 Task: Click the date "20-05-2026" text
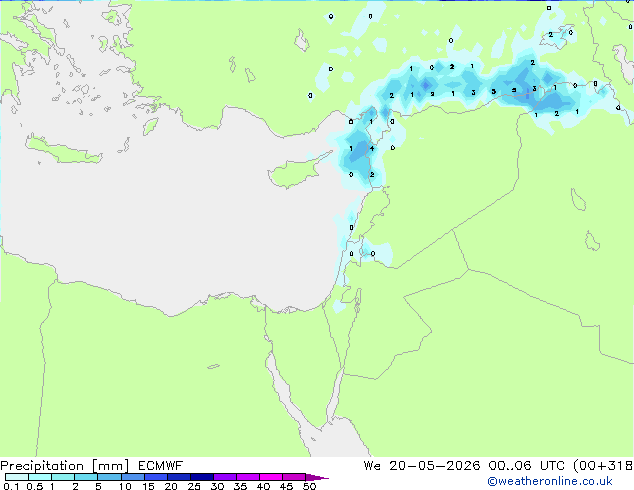435,466
